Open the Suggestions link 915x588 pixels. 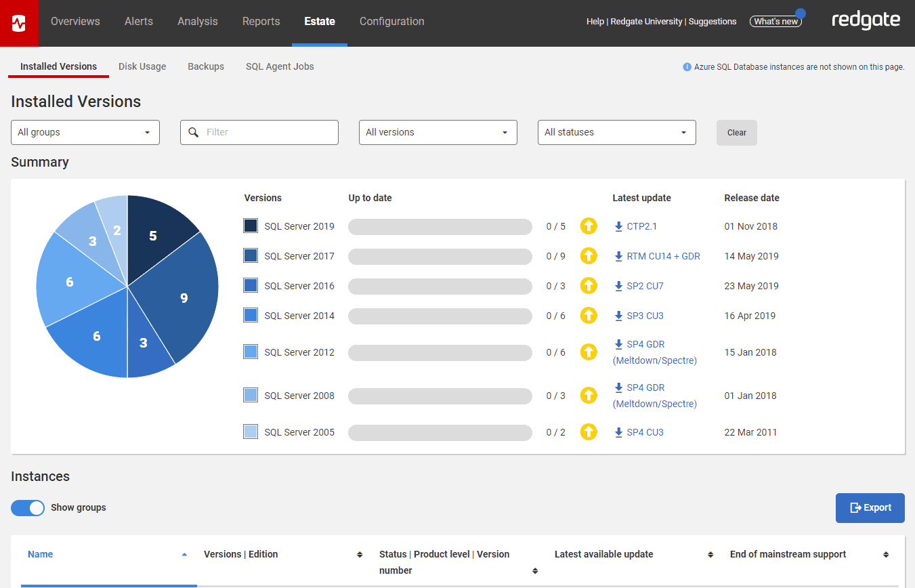(x=712, y=22)
